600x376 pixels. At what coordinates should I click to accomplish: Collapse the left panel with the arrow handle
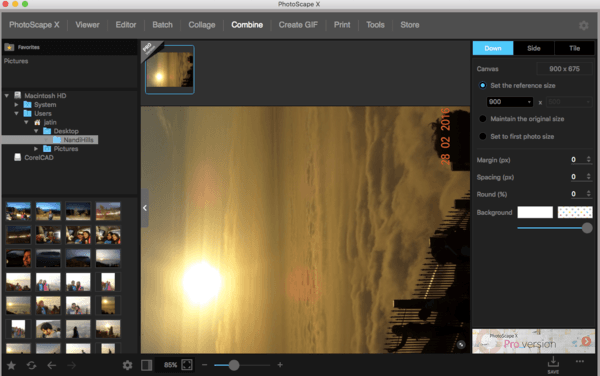[x=145, y=208]
